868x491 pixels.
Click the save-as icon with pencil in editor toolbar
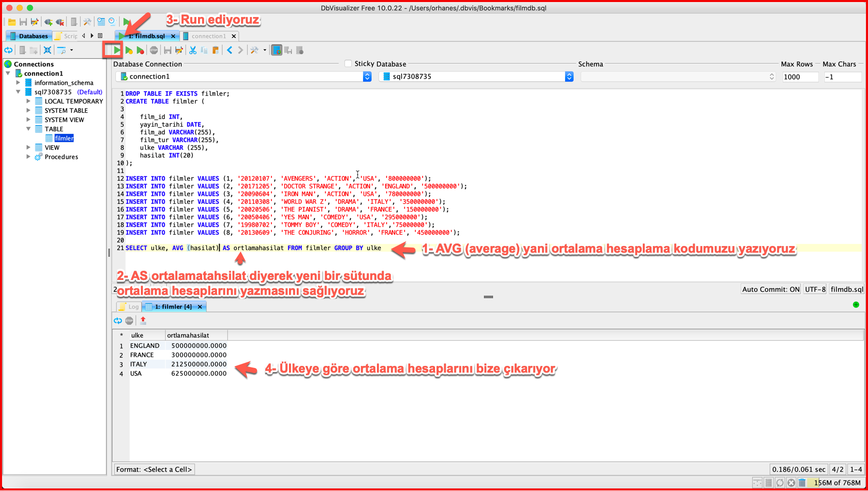[179, 50]
